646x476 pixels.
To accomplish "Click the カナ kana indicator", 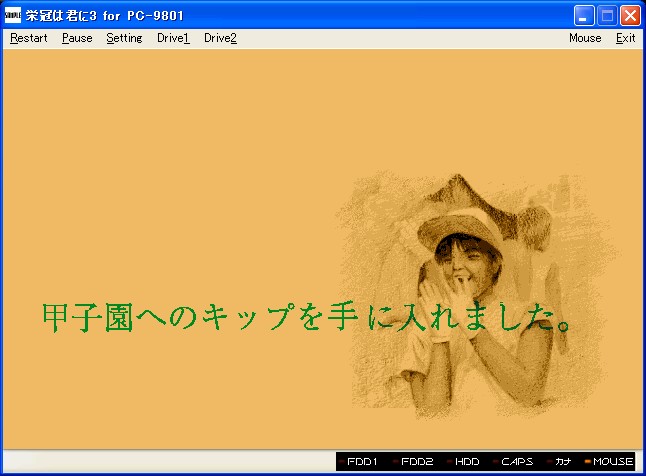I will coord(563,462).
